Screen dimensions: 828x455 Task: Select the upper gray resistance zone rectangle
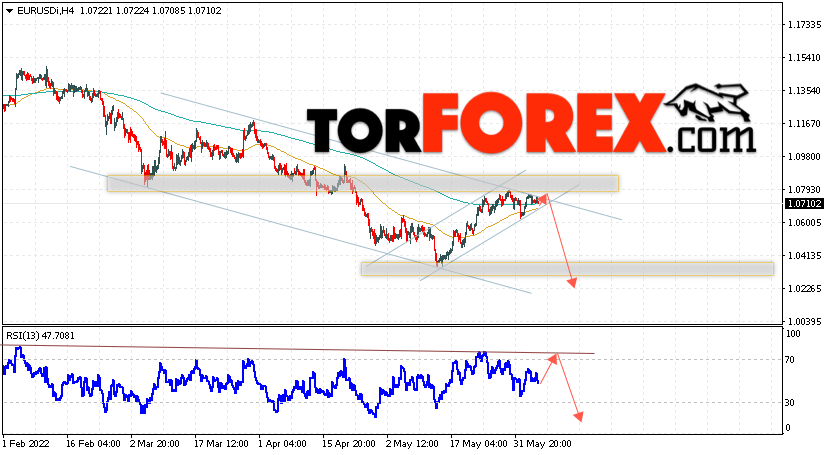(363, 183)
